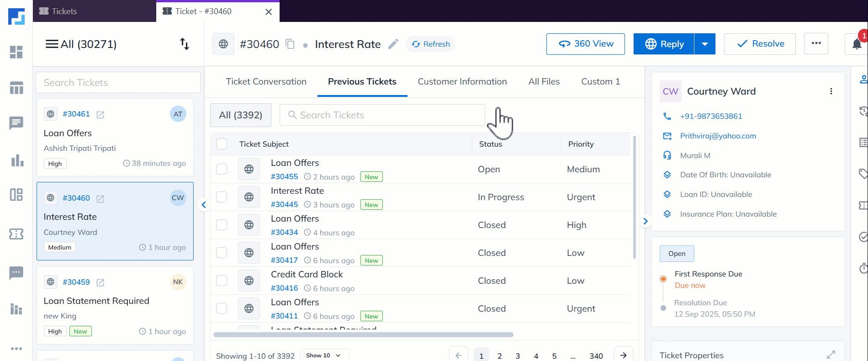
Task: Open the Open status selector
Action: click(x=677, y=254)
